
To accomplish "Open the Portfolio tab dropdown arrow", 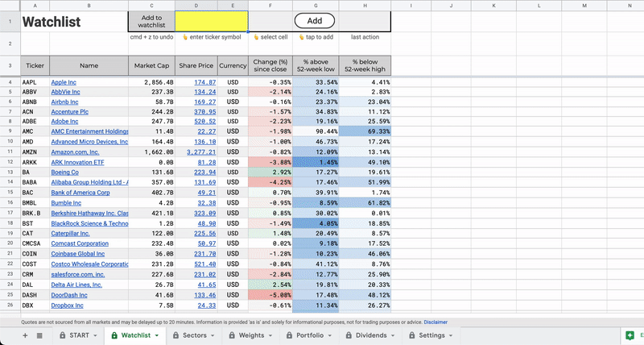I will (x=330, y=335).
